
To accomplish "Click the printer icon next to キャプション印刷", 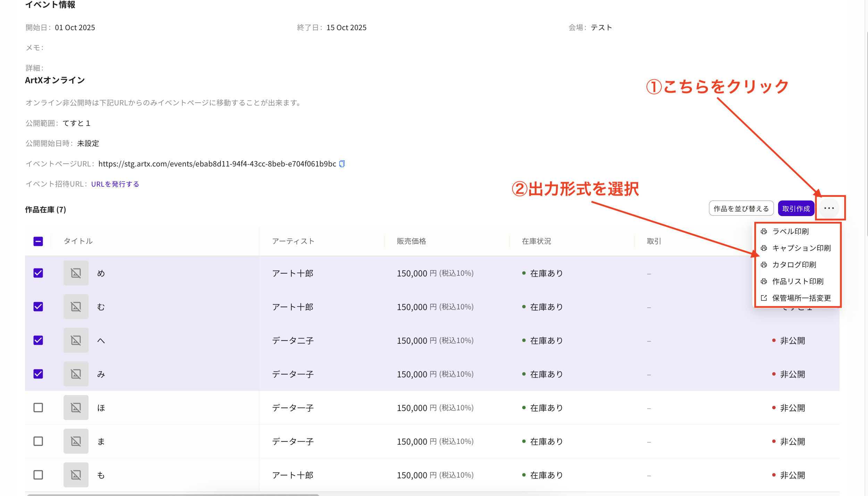I will 764,248.
